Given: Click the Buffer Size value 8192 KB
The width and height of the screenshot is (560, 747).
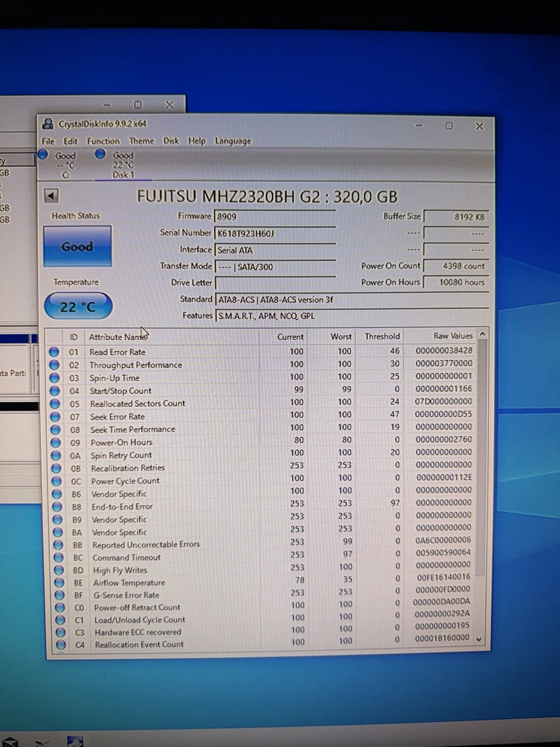Looking at the screenshot, I should pyautogui.click(x=456, y=217).
